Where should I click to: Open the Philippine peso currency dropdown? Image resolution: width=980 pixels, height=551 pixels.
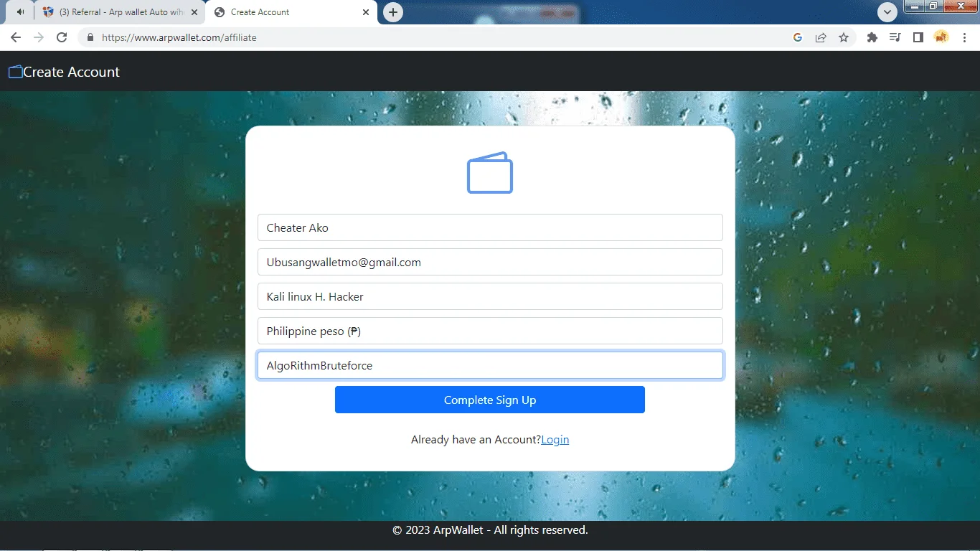(x=490, y=331)
